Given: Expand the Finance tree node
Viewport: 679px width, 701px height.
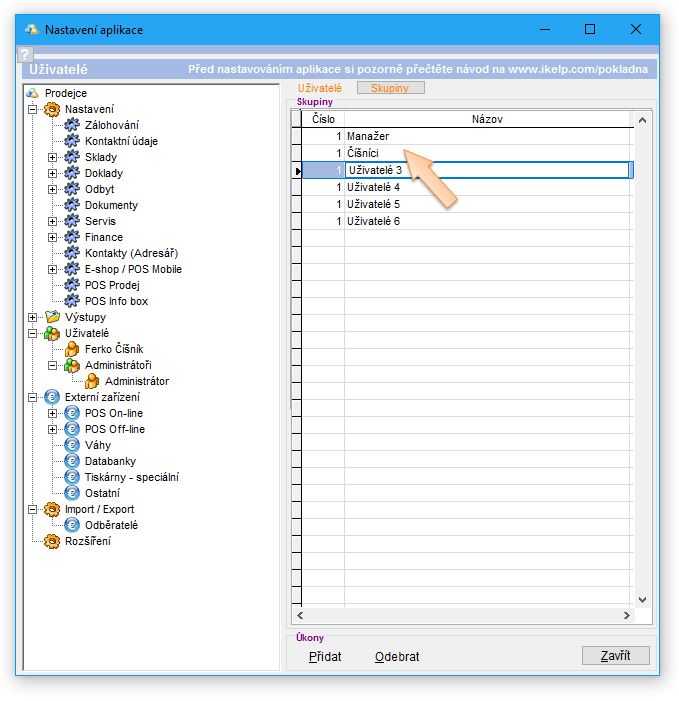Looking at the screenshot, I should (52, 237).
